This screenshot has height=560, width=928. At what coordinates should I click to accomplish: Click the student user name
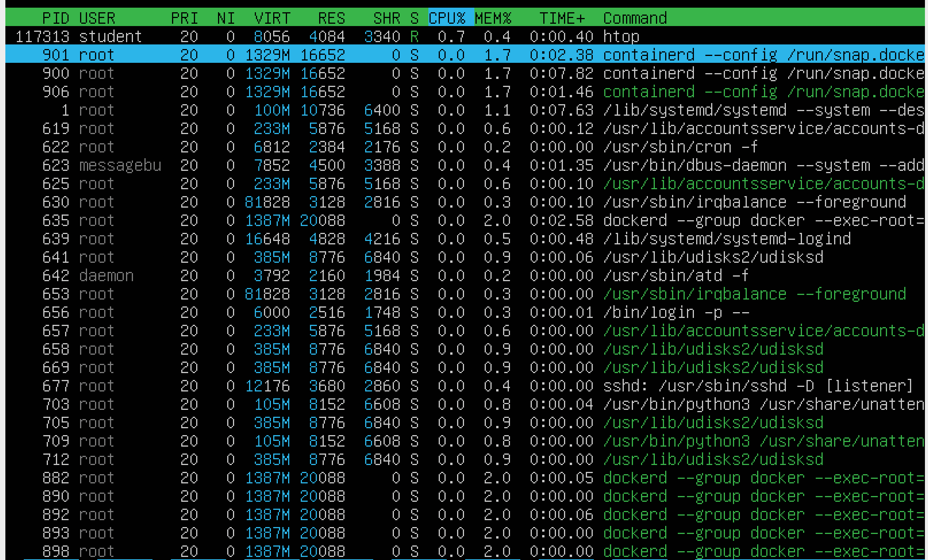pyautogui.click(x=111, y=36)
